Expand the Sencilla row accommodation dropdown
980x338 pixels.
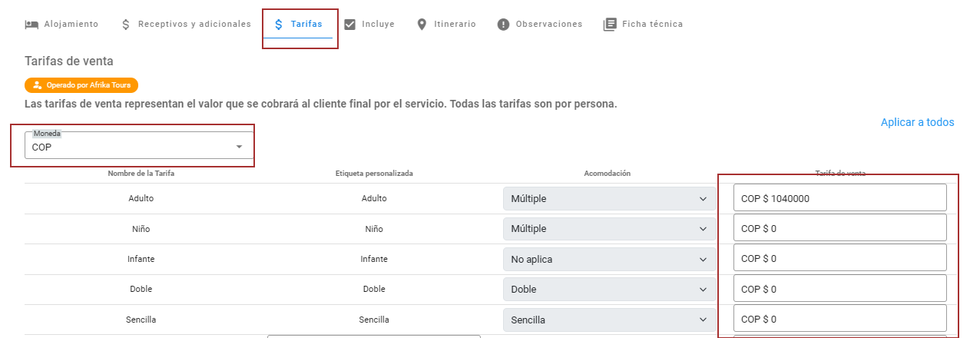pos(609,320)
